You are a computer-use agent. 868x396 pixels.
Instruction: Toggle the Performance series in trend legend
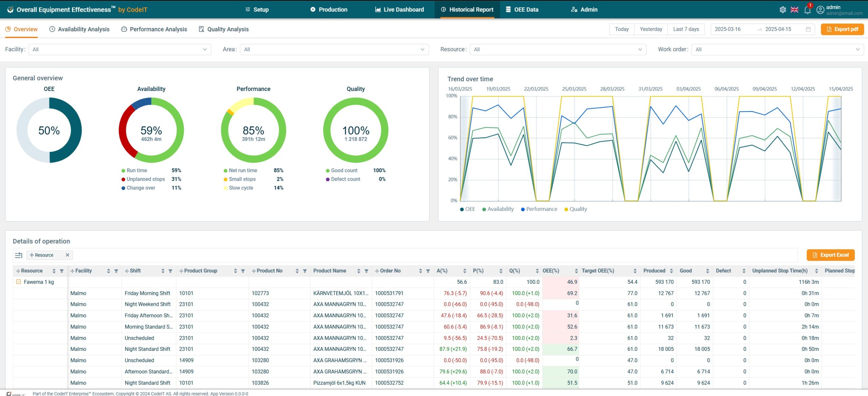539,209
